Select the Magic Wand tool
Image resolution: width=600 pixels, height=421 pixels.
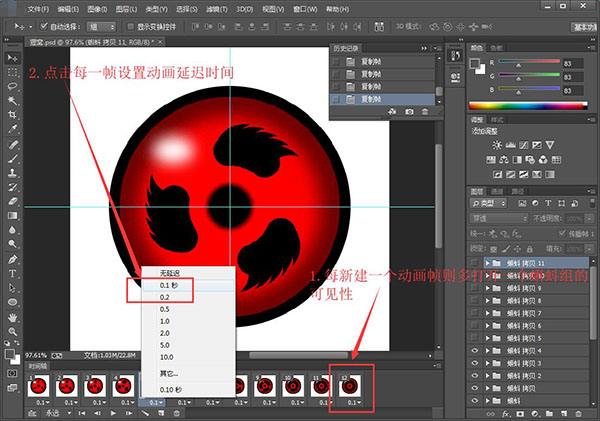pyautogui.click(x=12, y=100)
